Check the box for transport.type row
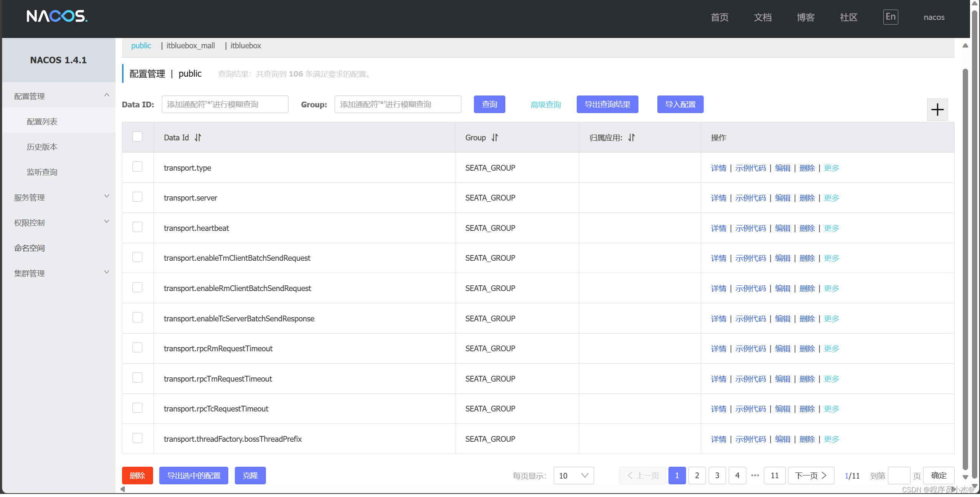The image size is (980, 497). click(137, 167)
